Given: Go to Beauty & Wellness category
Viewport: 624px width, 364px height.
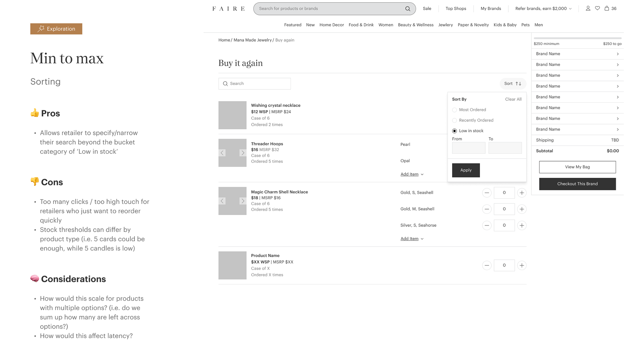Looking at the screenshot, I should [x=416, y=25].
